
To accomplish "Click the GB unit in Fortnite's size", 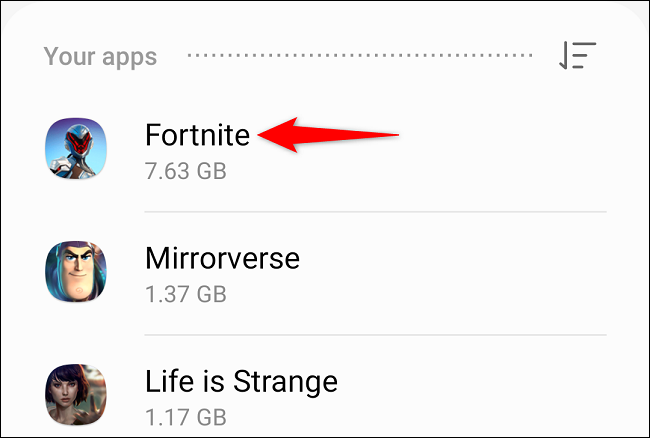I will click(211, 171).
